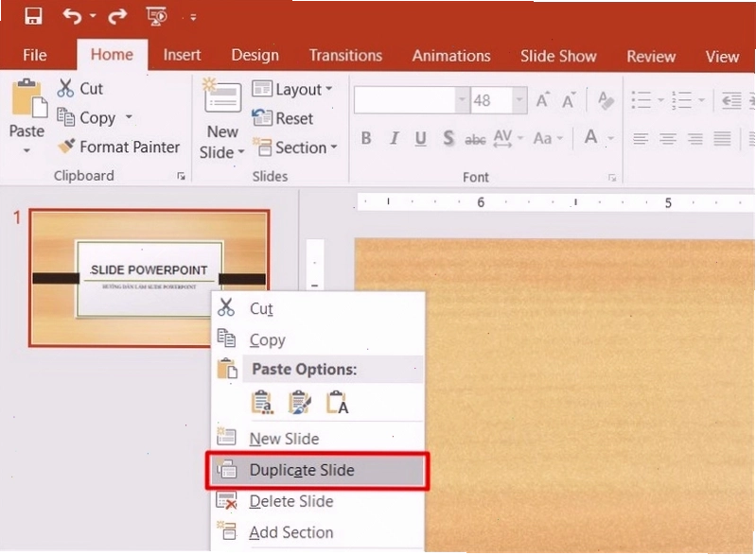This screenshot has width=756, height=555.
Task: Toggle Bold formatting
Action: [x=366, y=138]
